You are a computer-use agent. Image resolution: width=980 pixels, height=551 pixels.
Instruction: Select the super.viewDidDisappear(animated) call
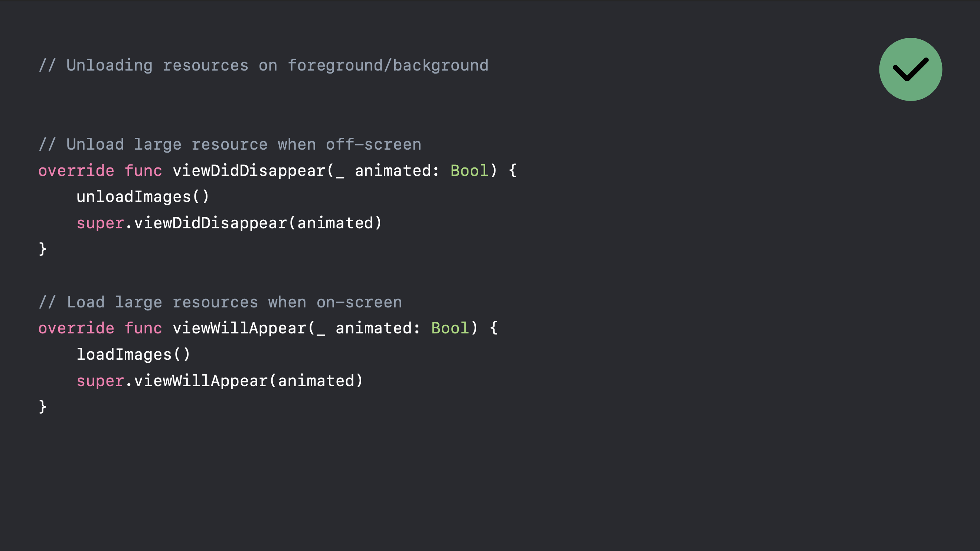(x=229, y=222)
